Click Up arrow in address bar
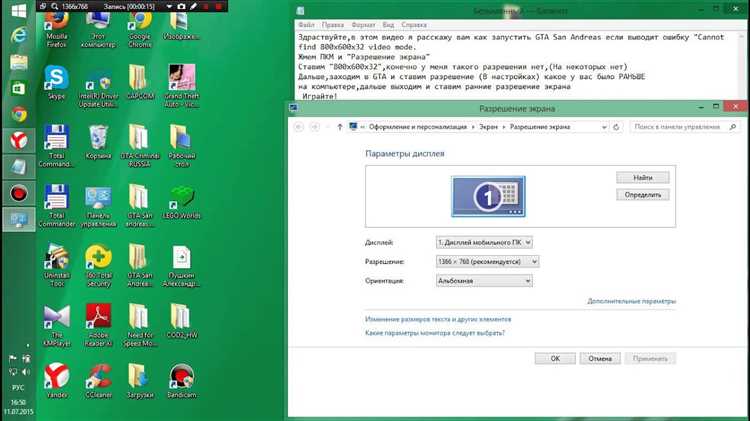The image size is (750, 421). [x=340, y=127]
